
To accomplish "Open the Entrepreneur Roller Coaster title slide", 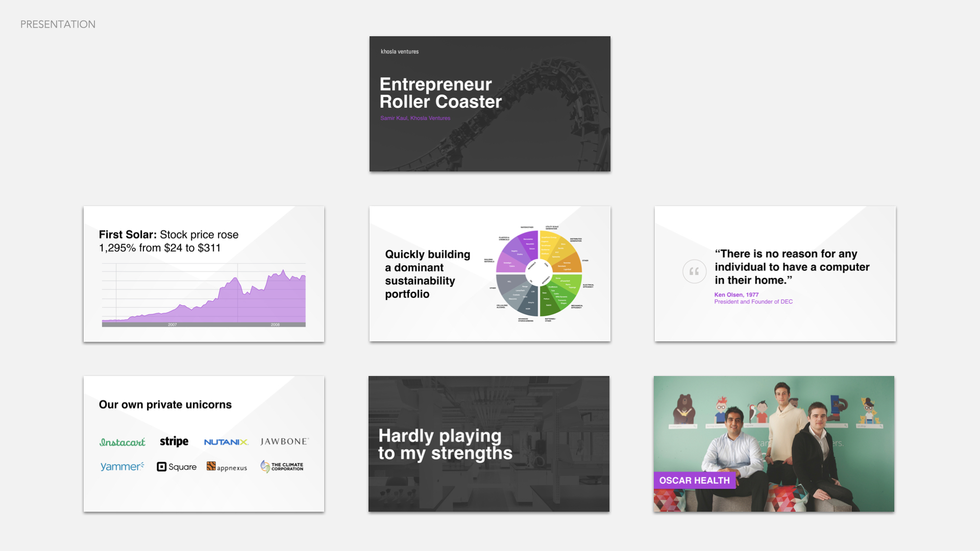I will (x=490, y=104).
